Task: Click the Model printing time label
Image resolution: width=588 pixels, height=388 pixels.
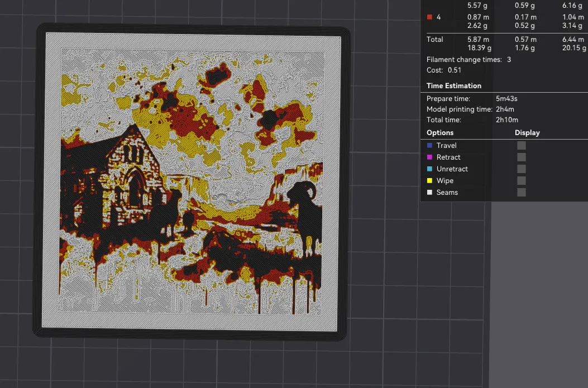Action: click(460, 109)
